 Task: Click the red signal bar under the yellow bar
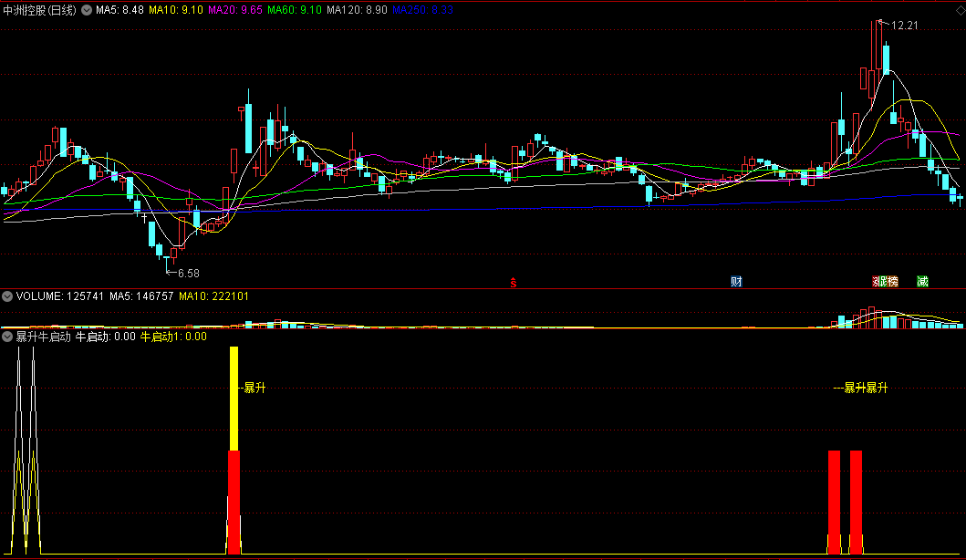tap(234, 503)
